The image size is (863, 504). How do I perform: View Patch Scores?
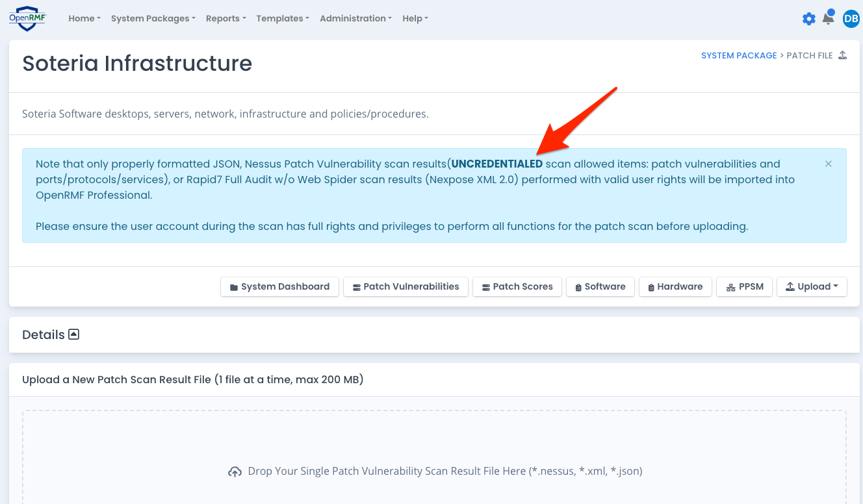(517, 286)
